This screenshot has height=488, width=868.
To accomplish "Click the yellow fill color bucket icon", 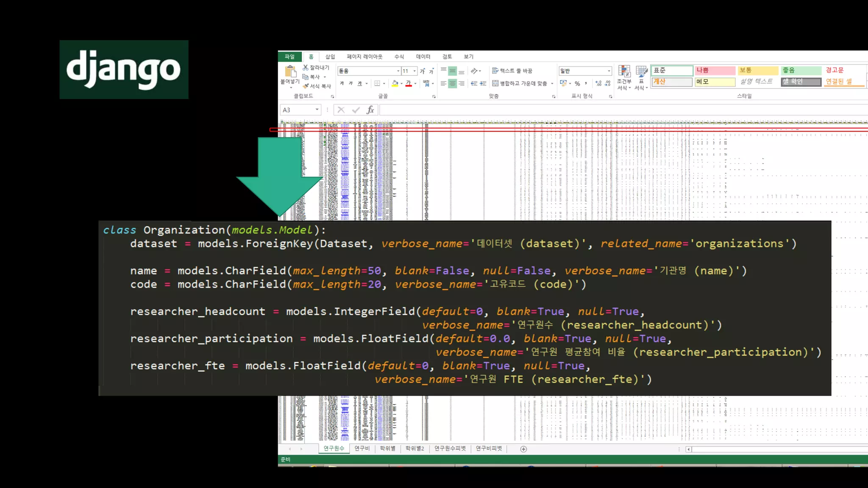I will click(x=395, y=83).
